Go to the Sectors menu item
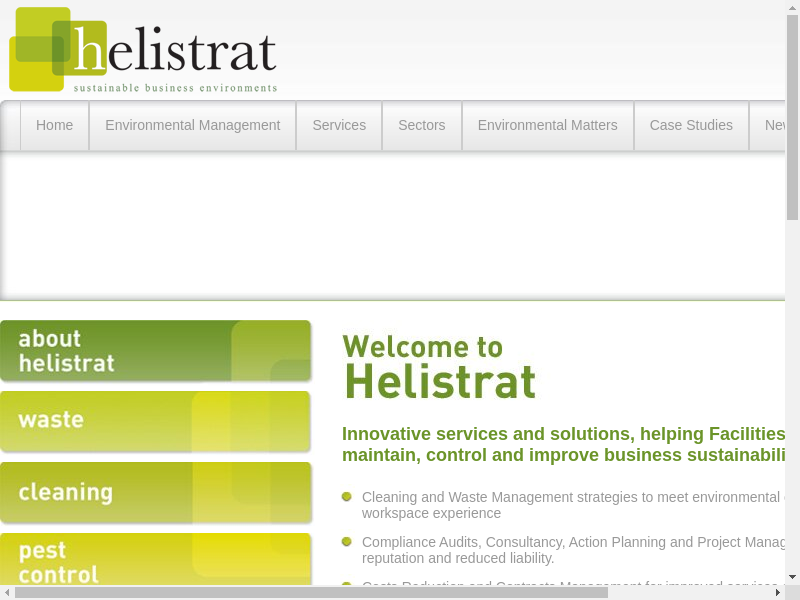This screenshot has width=800, height=600. [421, 125]
